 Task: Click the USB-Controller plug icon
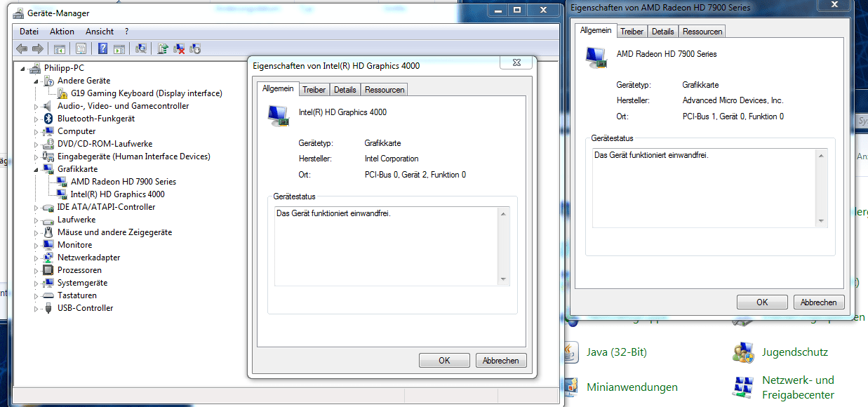[48, 308]
